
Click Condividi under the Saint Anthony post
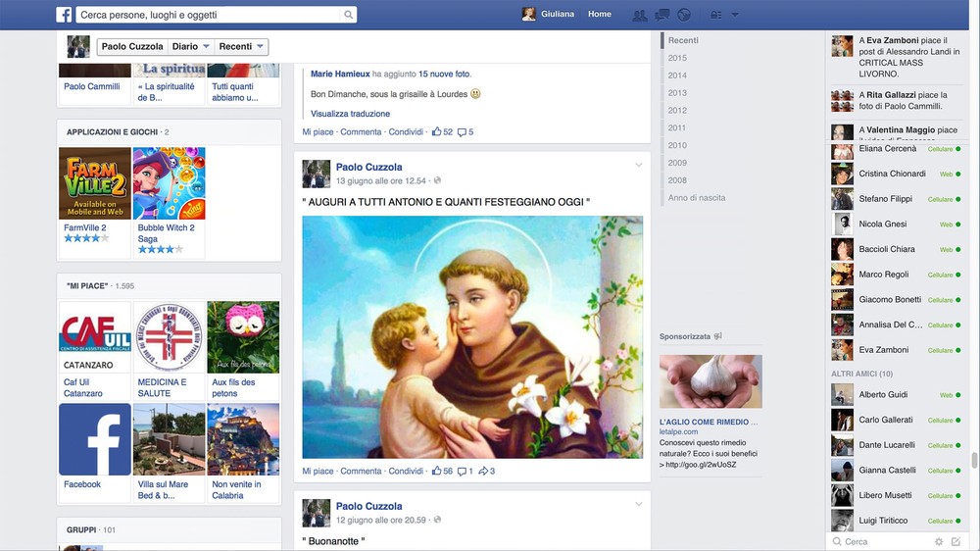[406, 471]
